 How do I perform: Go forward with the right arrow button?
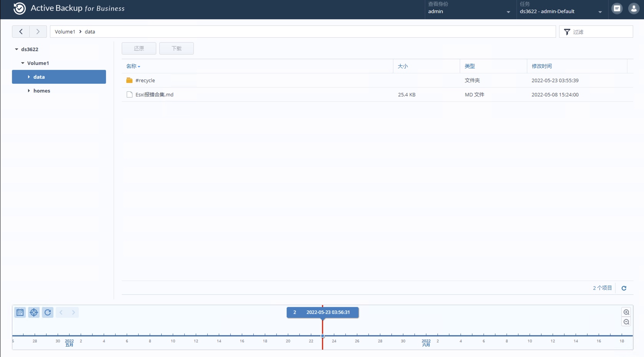point(38,31)
